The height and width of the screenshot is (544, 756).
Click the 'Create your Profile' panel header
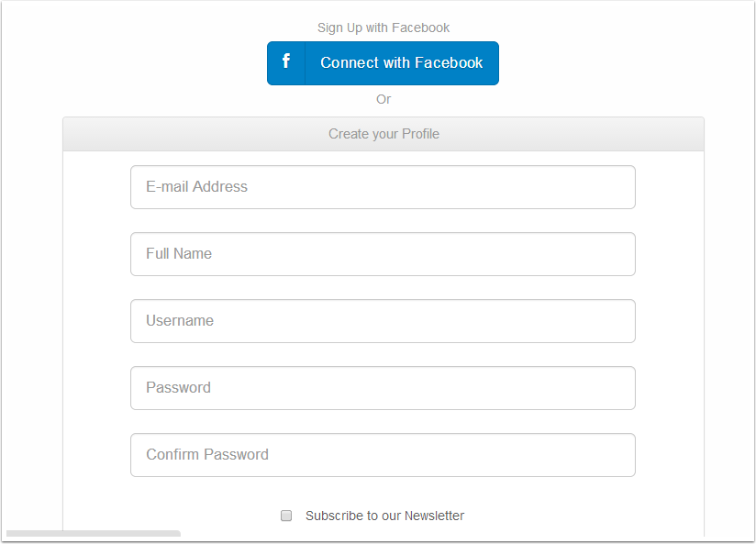384,134
